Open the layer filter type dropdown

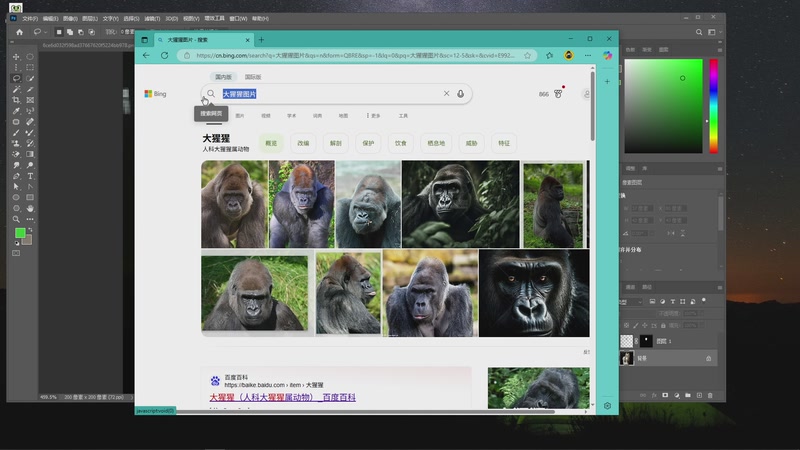(x=632, y=302)
